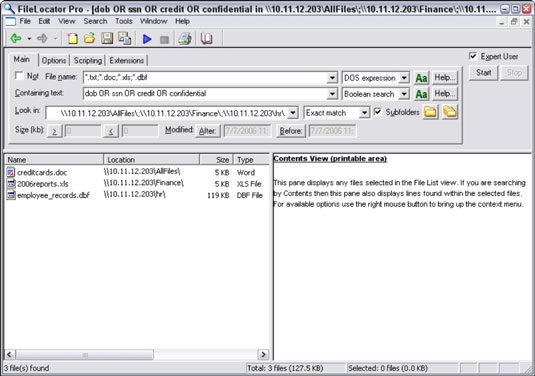The image size is (535, 376).
Task: Create a new search with New icon
Action: pyautogui.click(x=72, y=39)
